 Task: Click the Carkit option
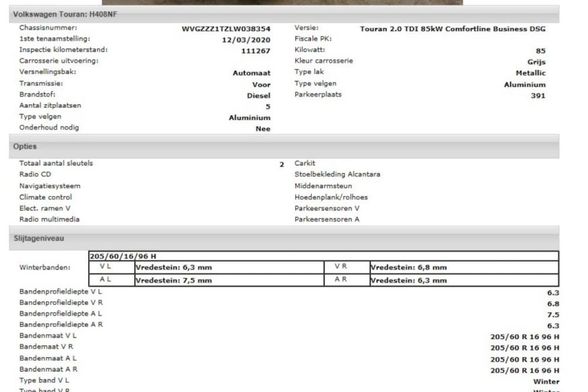(x=305, y=163)
